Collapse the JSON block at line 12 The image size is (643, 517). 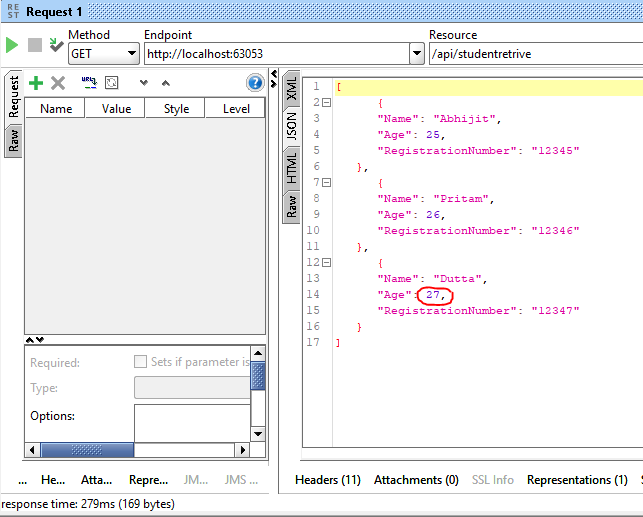pyautogui.click(x=326, y=262)
